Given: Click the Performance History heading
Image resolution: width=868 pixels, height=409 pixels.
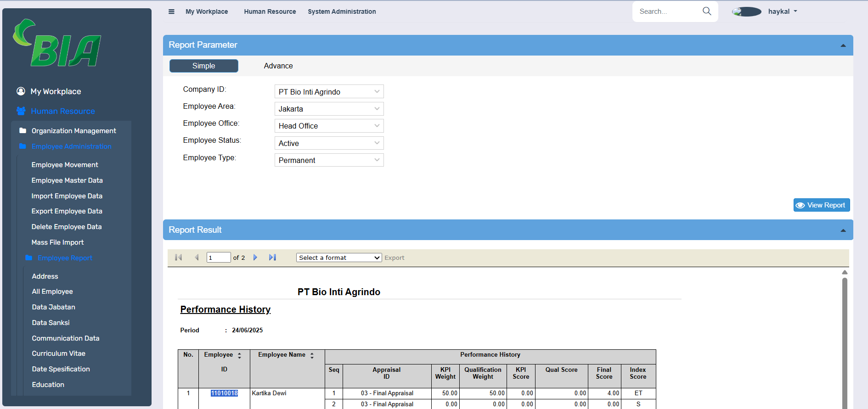Looking at the screenshot, I should (x=225, y=309).
